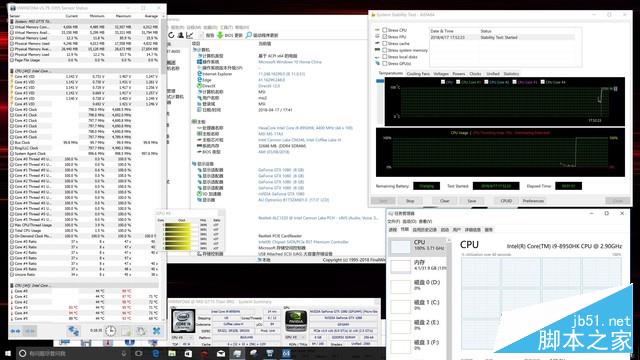Enable the Stress local disks checkbox

pyautogui.click(x=384, y=57)
